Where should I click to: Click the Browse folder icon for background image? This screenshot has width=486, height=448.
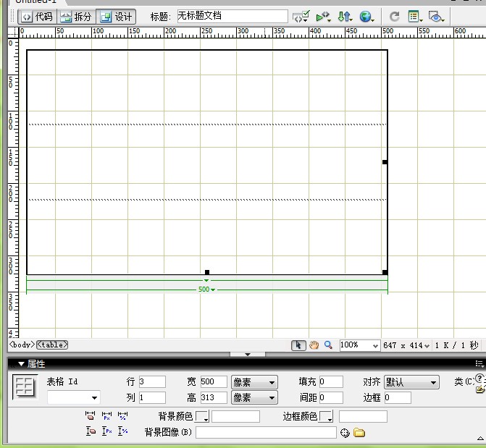(359, 433)
